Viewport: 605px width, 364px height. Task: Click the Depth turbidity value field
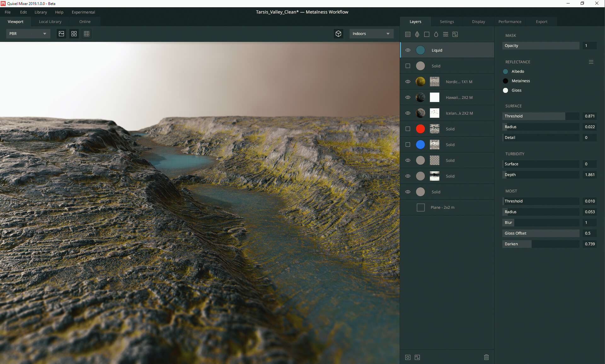(x=589, y=175)
